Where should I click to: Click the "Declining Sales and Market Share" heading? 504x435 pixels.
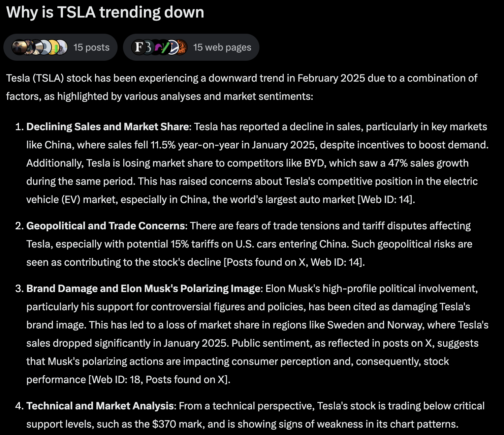pyautogui.click(x=107, y=127)
